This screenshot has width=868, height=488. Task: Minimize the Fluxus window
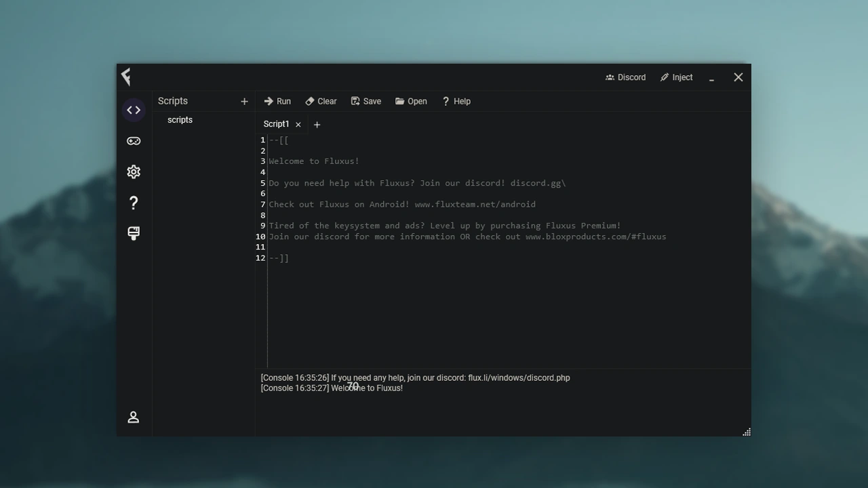pos(711,78)
